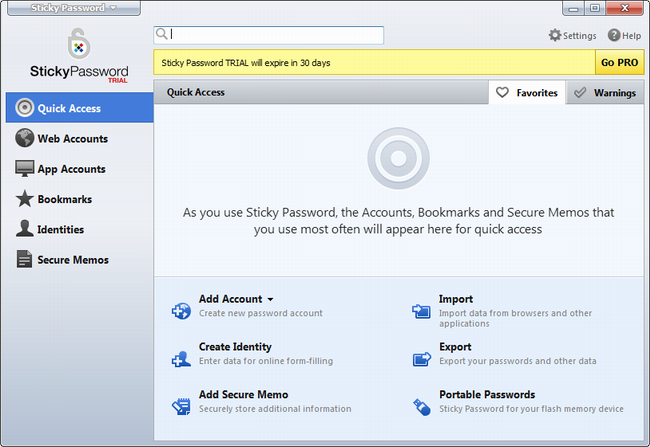
Task: Maximize the Sticky Password window
Action: click(x=595, y=8)
